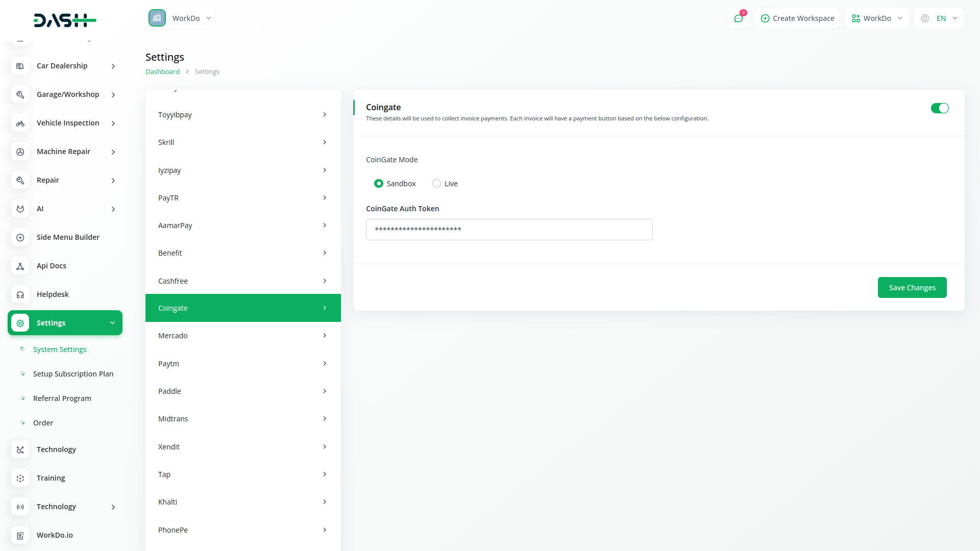980x551 pixels.
Task: Click the Save Changes button
Action: 912,288
